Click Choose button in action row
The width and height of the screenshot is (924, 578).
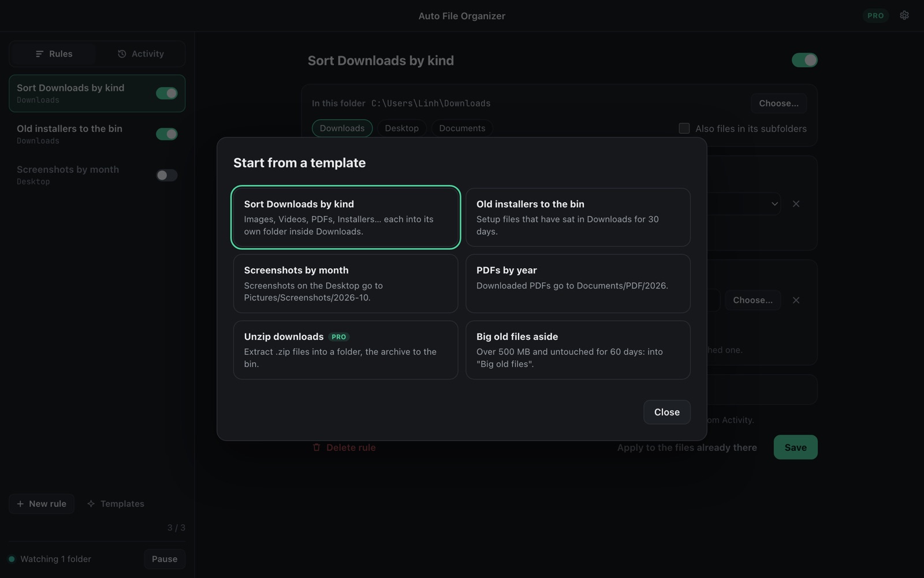[753, 300]
